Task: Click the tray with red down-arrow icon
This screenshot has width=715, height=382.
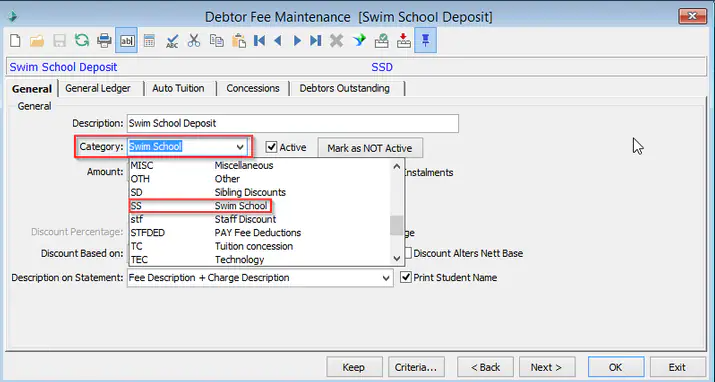Action: pyautogui.click(x=404, y=41)
